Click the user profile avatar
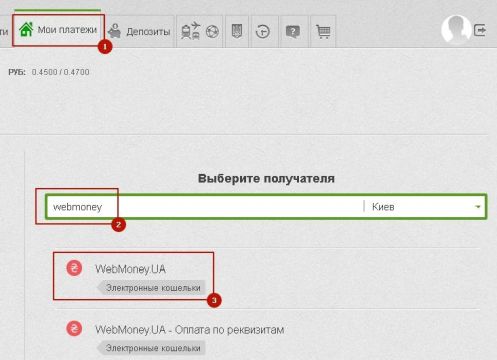This screenshot has width=497, height=360. click(x=456, y=30)
